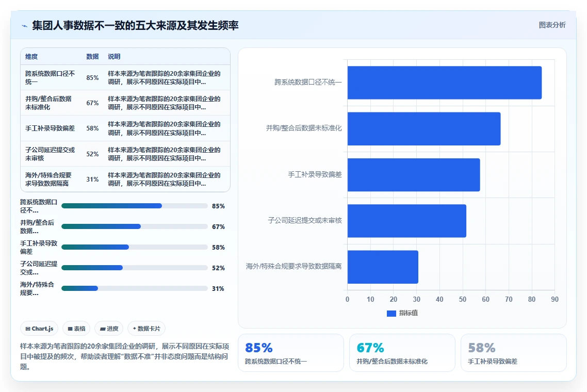587x392 pixels.
Task: Click the 图表分析 label at top right
Action: click(x=552, y=25)
